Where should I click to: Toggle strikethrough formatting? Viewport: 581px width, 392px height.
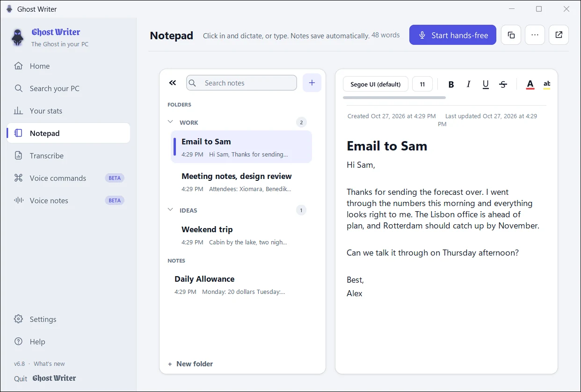tap(503, 84)
